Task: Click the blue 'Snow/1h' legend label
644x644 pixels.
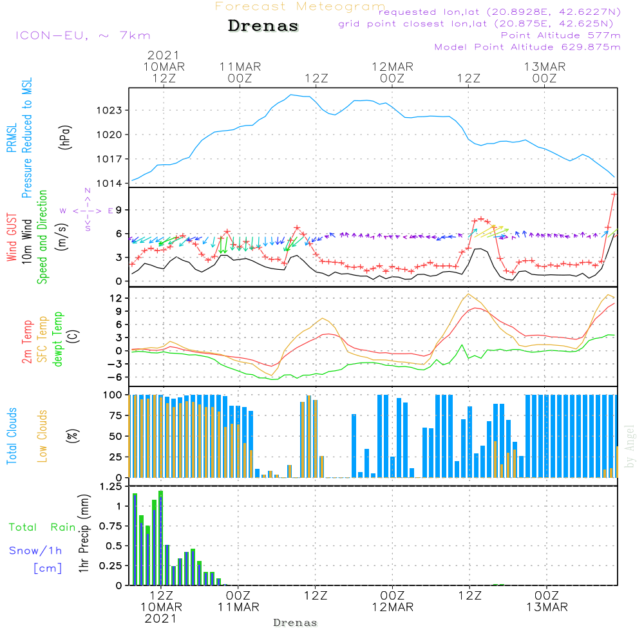Action: point(35,551)
